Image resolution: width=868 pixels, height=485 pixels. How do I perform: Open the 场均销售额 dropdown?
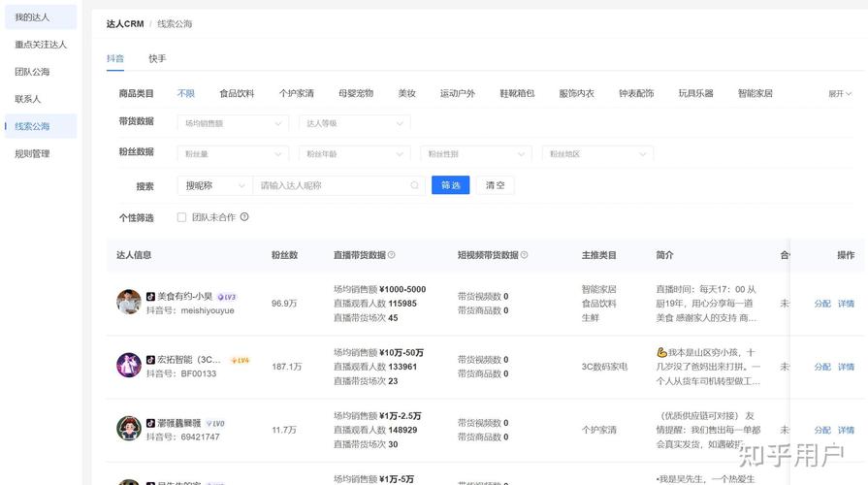(233, 123)
